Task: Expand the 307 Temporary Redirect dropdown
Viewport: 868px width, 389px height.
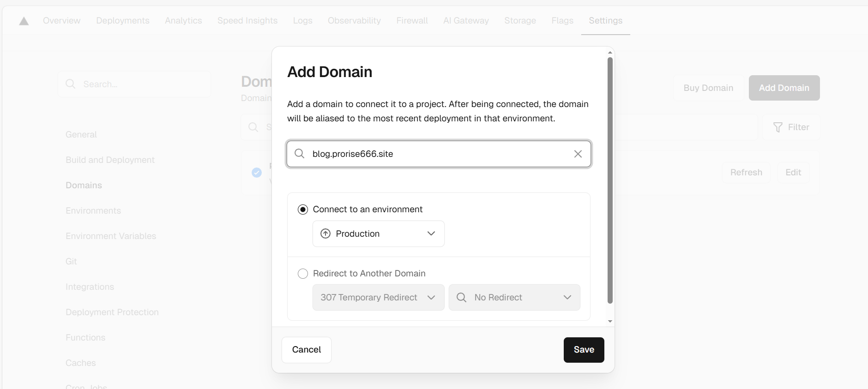Action: pos(378,298)
